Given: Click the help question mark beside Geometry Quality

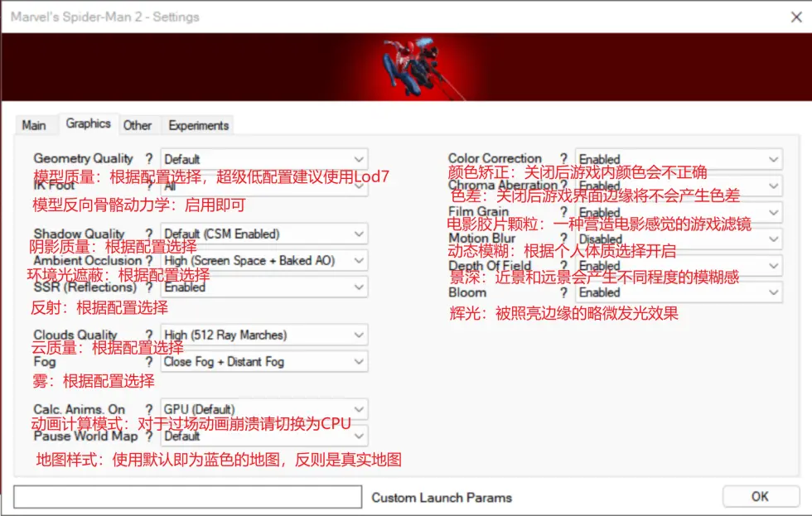Looking at the screenshot, I should 149,159.
